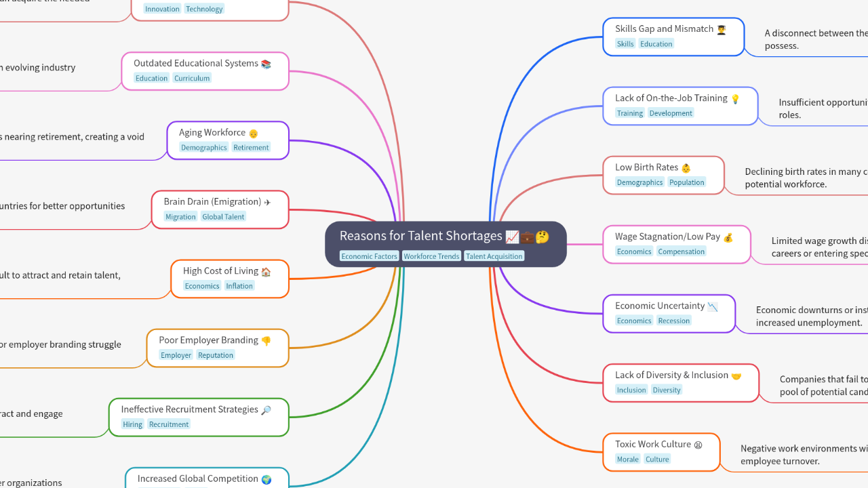Click the Skills tag
The width and height of the screenshot is (868, 488).
(625, 44)
